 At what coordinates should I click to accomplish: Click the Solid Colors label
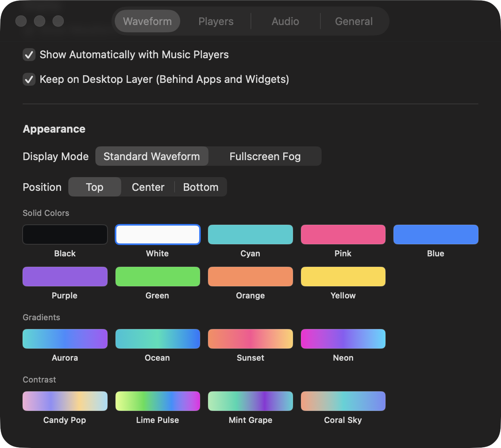[x=46, y=213]
